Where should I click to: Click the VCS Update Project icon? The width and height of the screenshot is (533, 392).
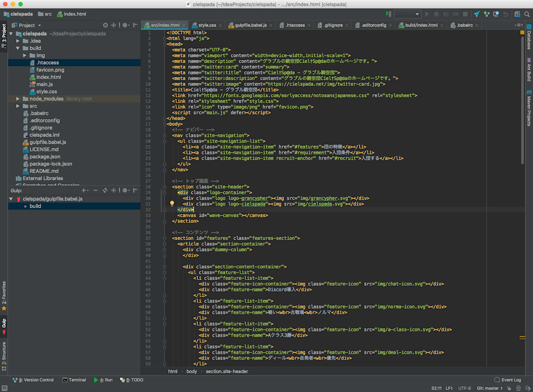click(x=477, y=14)
